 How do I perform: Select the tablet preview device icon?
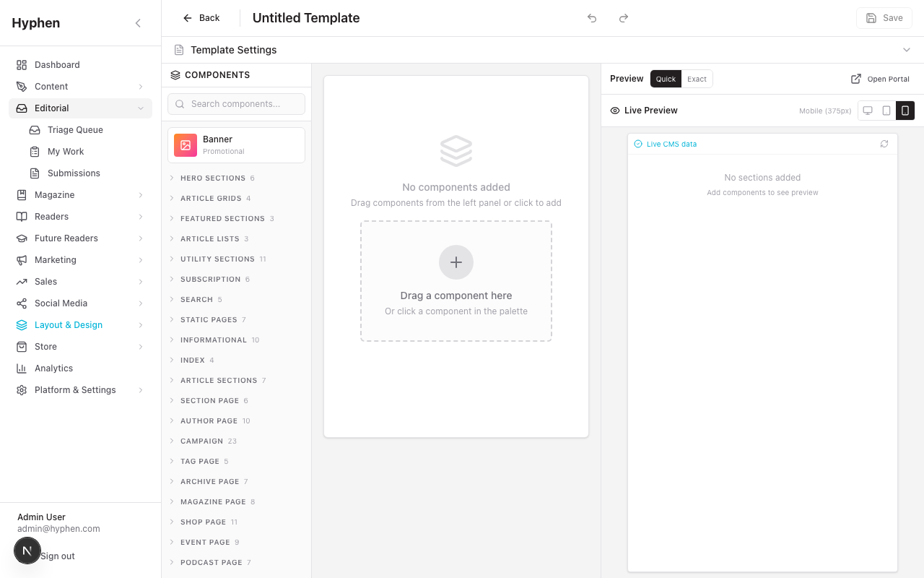886,111
